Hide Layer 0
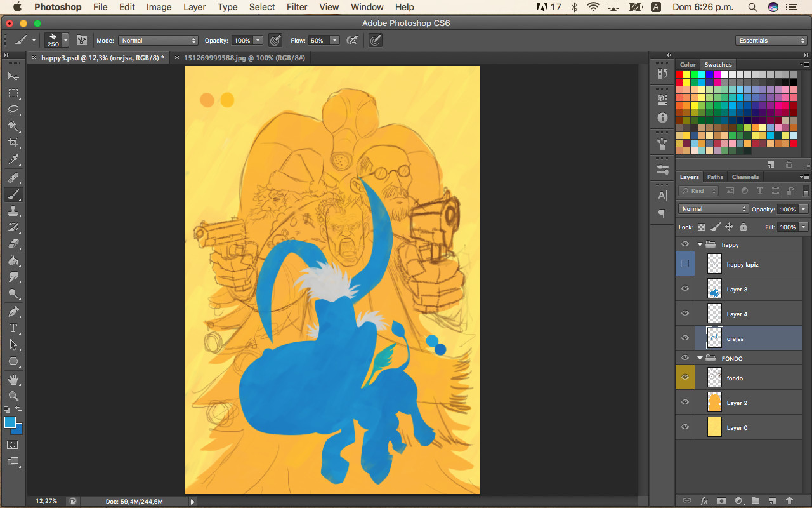Screen dimensions: 812x508 [x=685, y=427]
